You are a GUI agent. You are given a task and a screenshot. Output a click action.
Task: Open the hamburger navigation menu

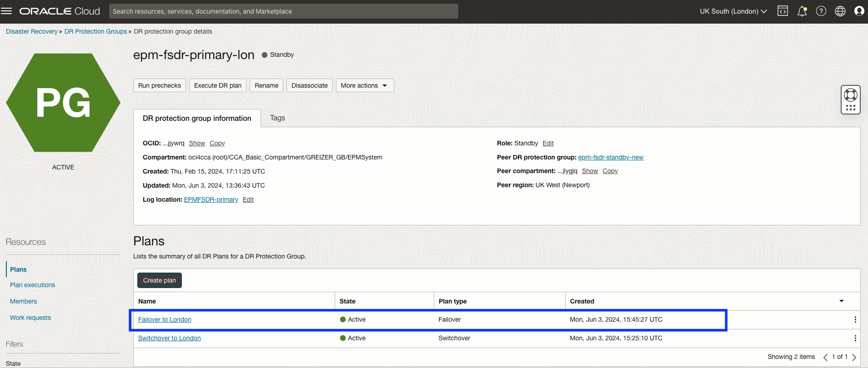[x=6, y=11]
